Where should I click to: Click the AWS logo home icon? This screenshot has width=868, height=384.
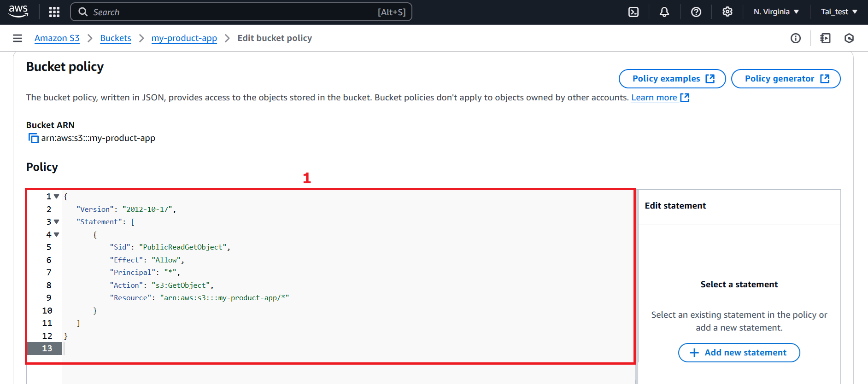(x=18, y=12)
